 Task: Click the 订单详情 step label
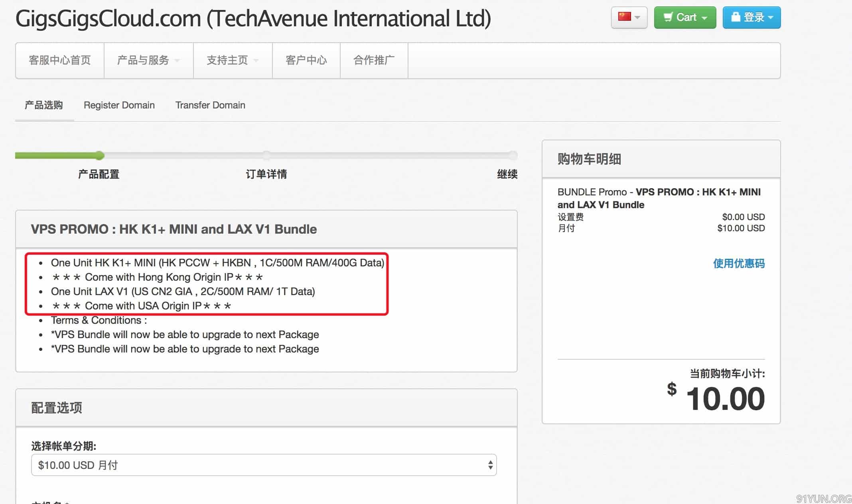266,174
